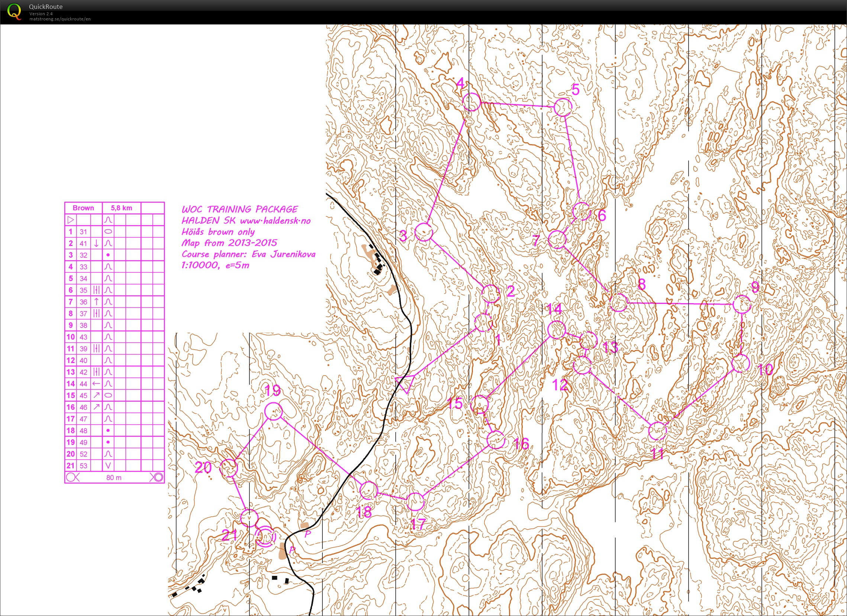
Task: Open the matstroeng.se/quickroute/en link
Action: pos(60,19)
